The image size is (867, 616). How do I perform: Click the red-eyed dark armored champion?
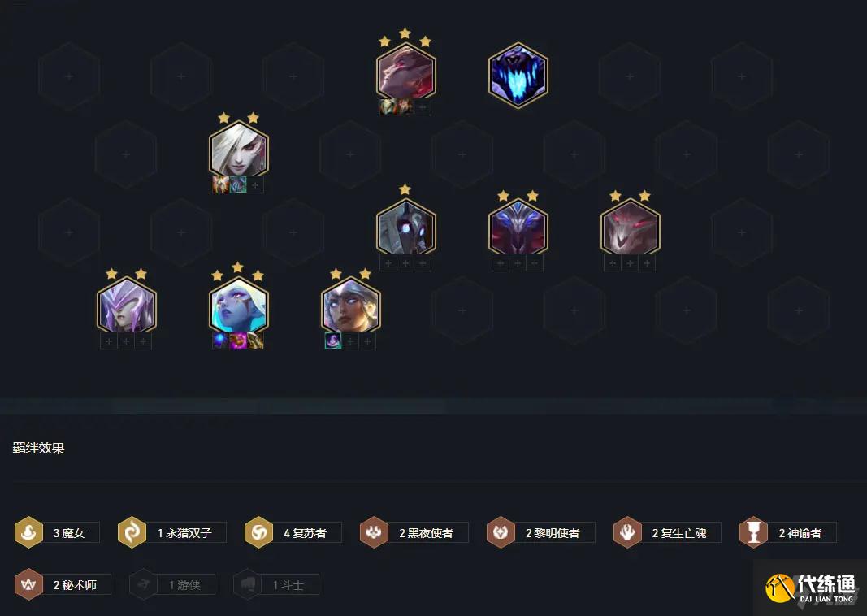(631, 228)
